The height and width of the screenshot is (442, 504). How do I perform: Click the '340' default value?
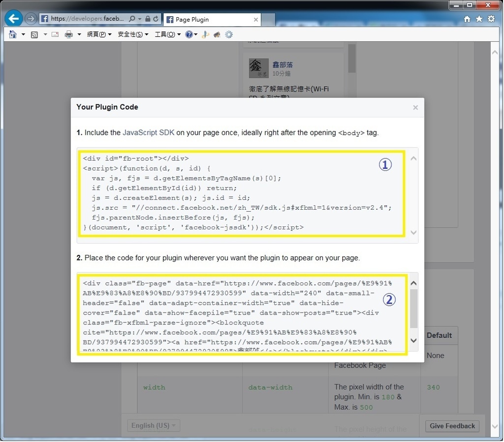pyautogui.click(x=433, y=387)
